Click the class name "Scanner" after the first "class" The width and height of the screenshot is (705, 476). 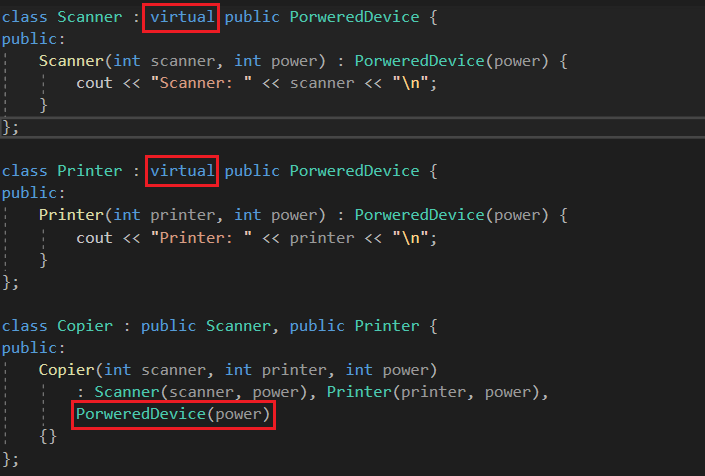coord(89,17)
